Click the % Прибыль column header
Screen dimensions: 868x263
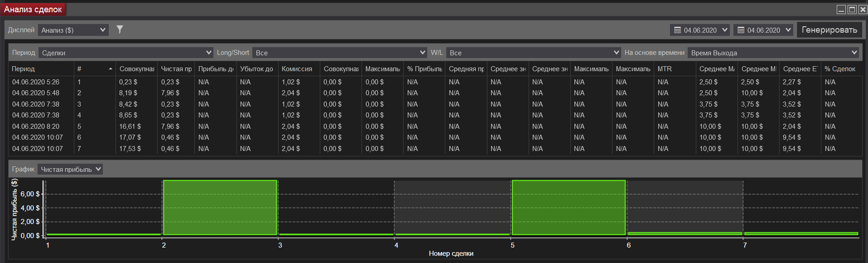pyautogui.click(x=424, y=69)
